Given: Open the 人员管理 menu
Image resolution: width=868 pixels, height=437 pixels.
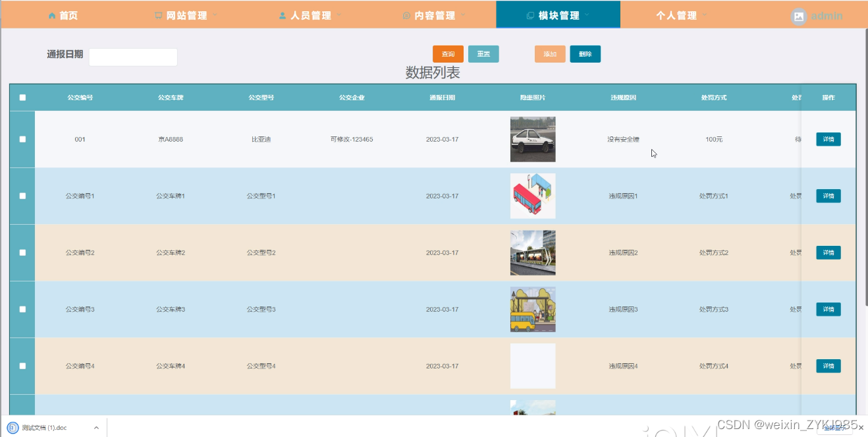Looking at the screenshot, I should 310,15.
